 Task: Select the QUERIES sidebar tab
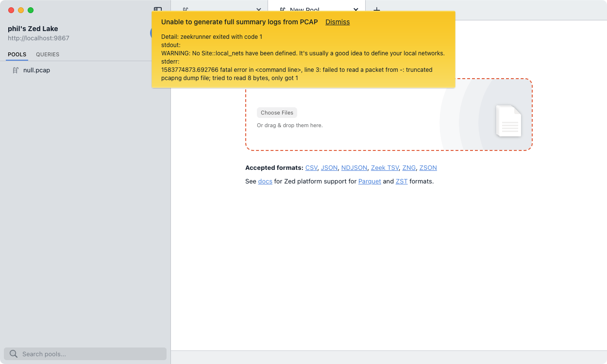[48, 54]
